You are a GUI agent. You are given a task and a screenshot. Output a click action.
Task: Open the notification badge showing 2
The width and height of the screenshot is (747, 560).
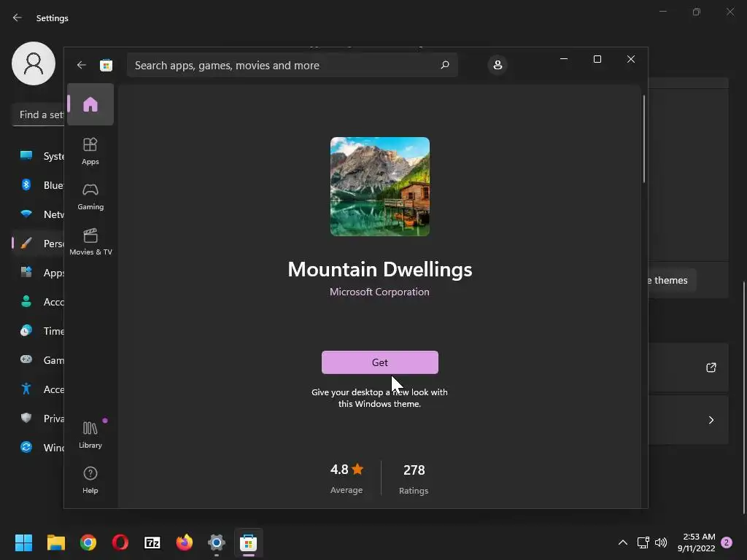[727, 542]
